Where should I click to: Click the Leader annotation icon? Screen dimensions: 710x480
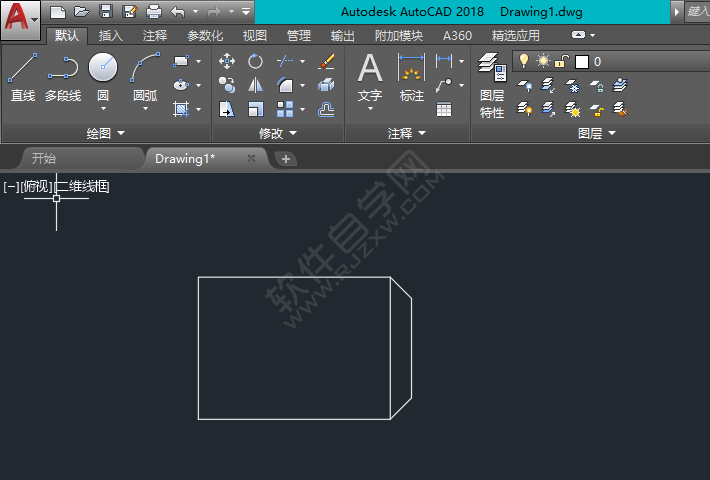[x=444, y=85]
